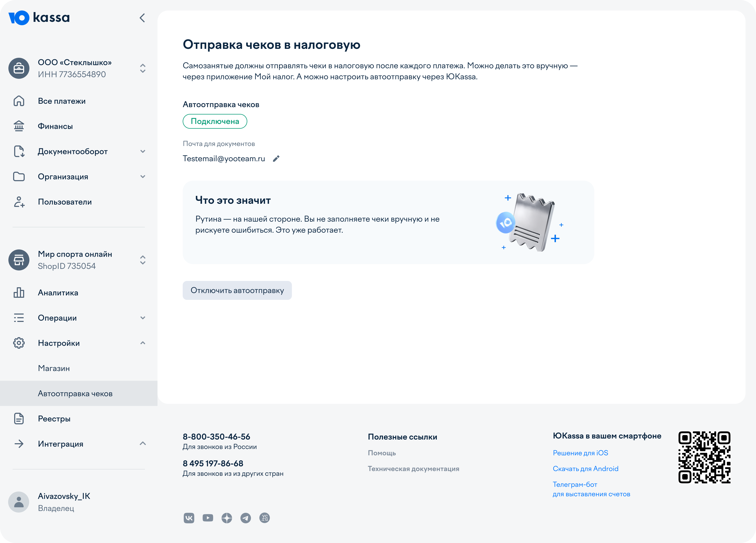
Task: Open the YouTube social link icon
Action: [208, 518]
